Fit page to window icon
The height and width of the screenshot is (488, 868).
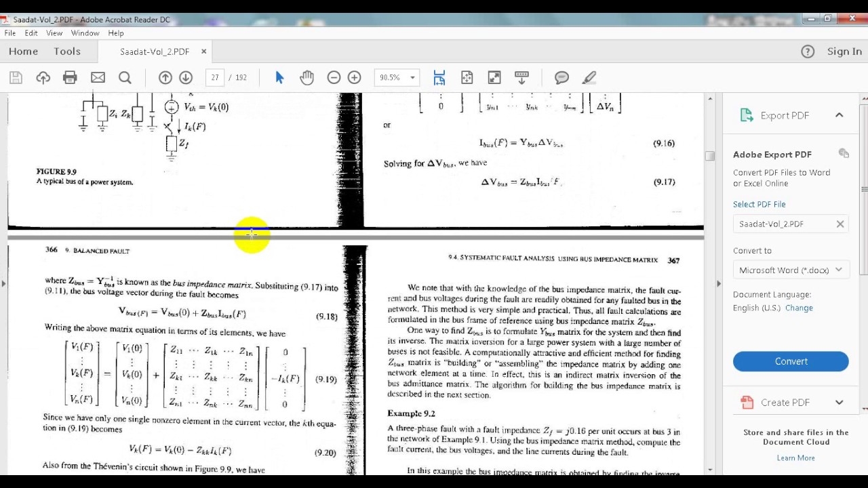(x=467, y=78)
